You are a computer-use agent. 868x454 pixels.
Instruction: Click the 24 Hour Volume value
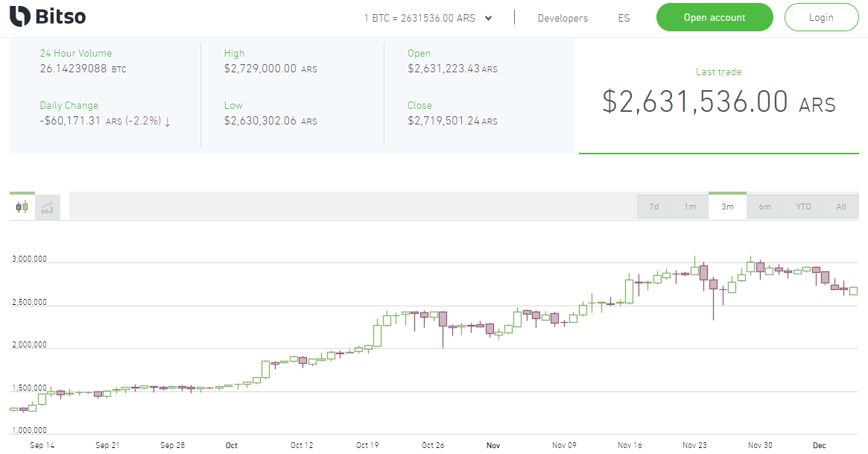point(75,69)
